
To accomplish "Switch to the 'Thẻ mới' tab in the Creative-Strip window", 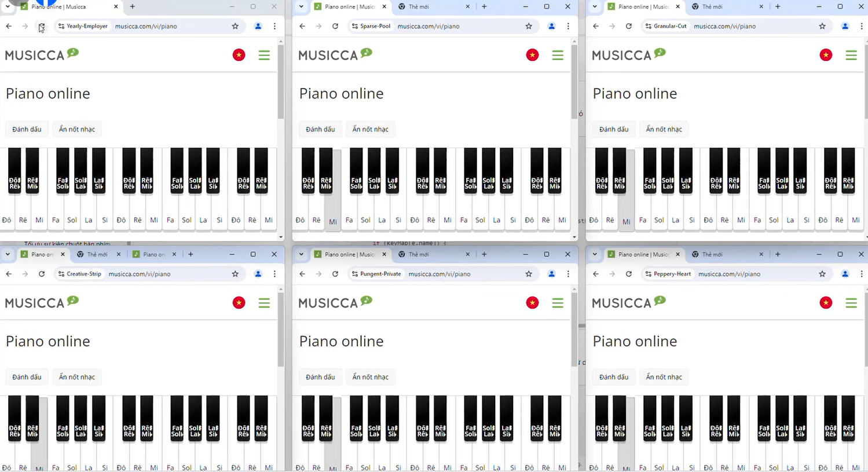I will click(97, 254).
